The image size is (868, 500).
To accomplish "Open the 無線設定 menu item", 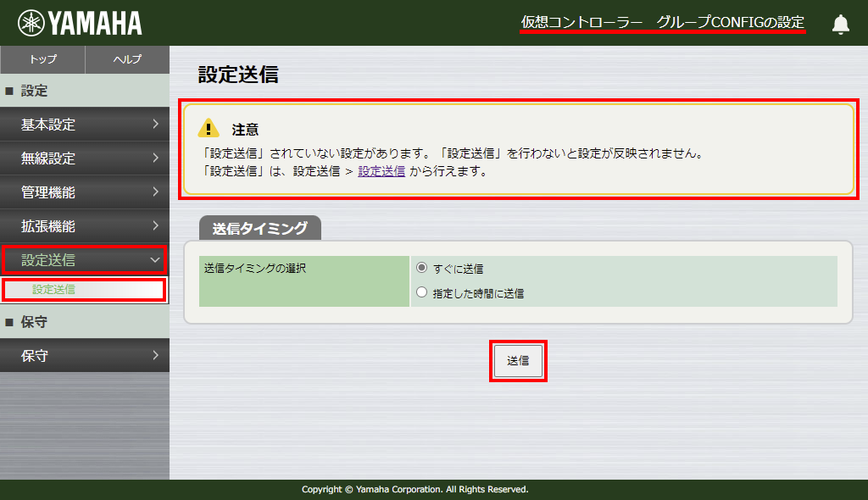I will pyautogui.click(x=49, y=158).
